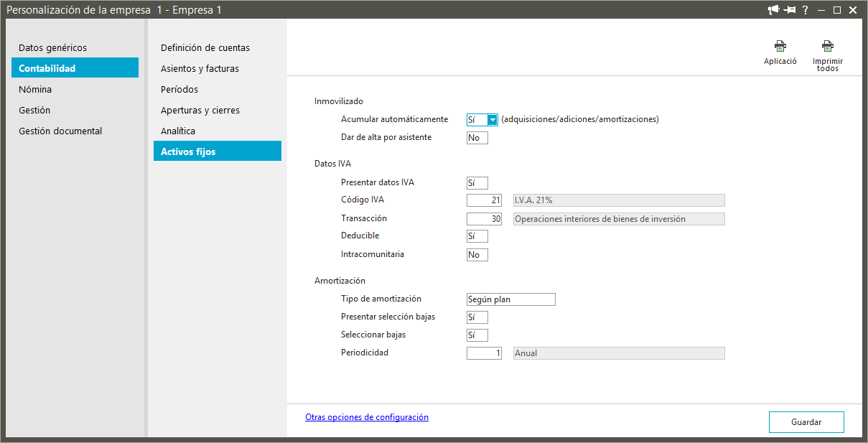The width and height of the screenshot is (868, 443).
Task: Click the Aplicació printer icon
Action: [x=780, y=47]
